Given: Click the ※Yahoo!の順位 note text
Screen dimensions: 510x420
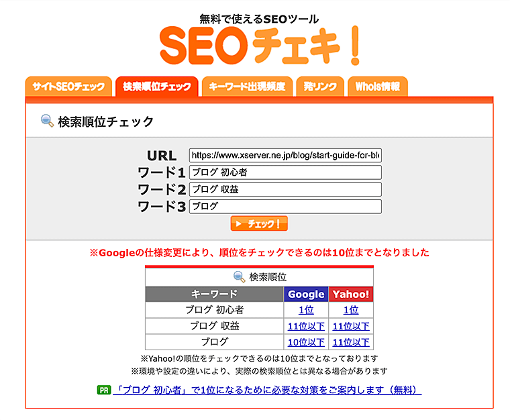Looking at the screenshot, I should coord(259,358).
